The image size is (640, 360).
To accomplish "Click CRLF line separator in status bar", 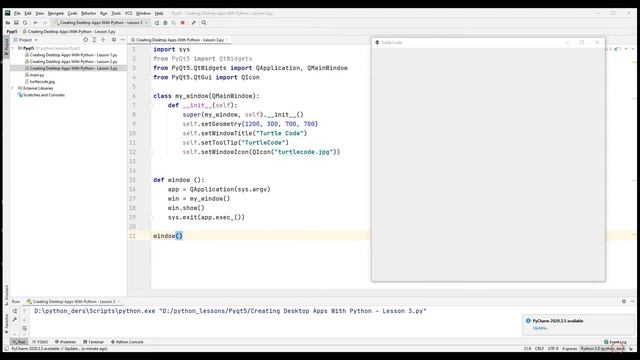I will click(539, 349).
